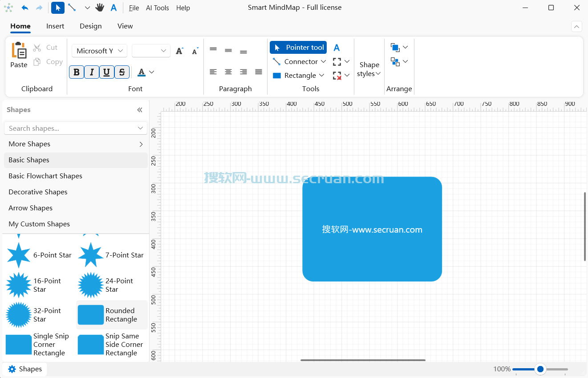The width and height of the screenshot is (588, 378).
Task: Open the Help menu
Action: click(183, 8)
